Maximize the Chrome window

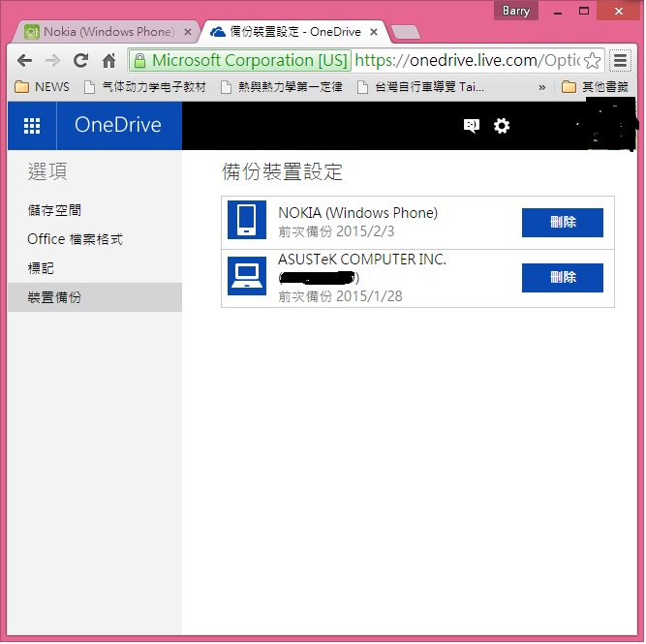(x=584, y=11)
